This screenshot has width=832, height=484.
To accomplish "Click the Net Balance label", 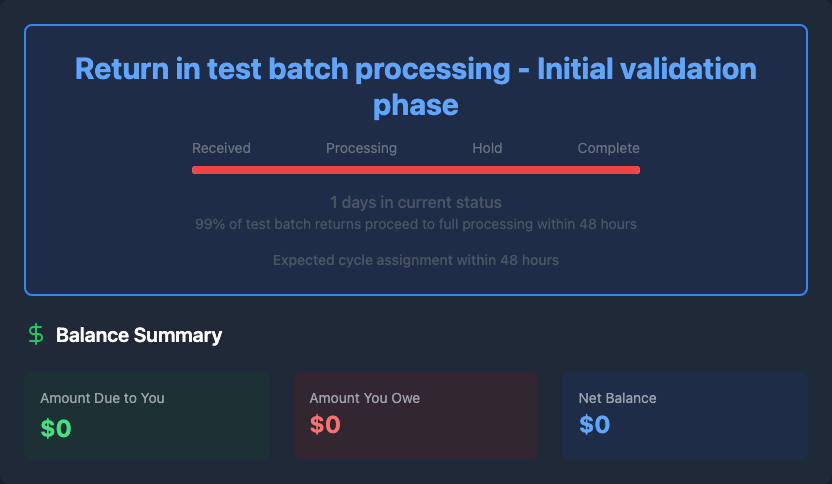I will (617, 398).
